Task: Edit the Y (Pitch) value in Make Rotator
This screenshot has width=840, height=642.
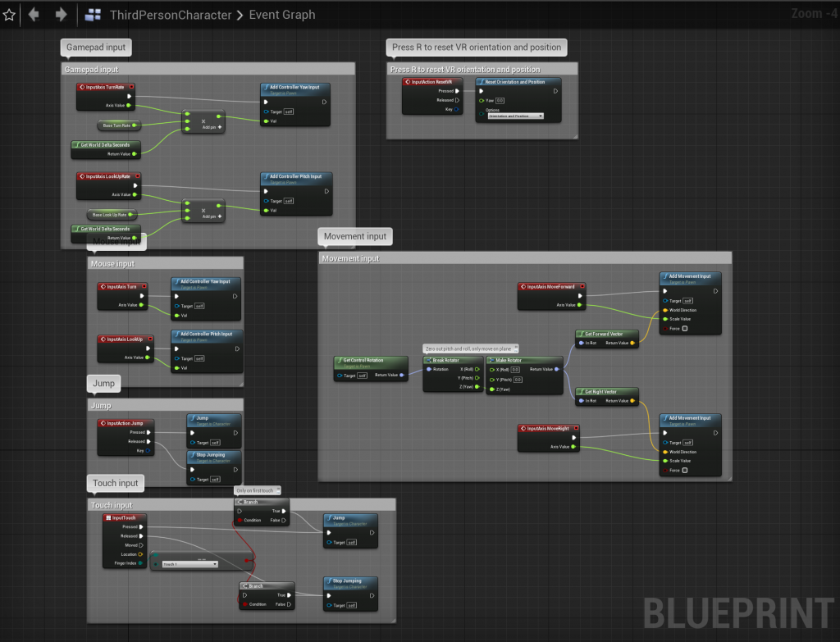Action: coord(518,380)
